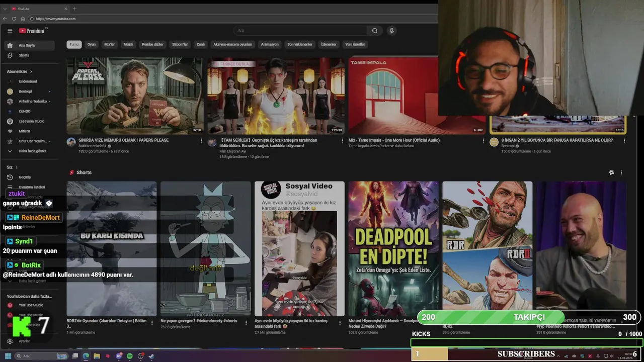Open Bakirkertenkele31 channel avatar

pos(71,142)
